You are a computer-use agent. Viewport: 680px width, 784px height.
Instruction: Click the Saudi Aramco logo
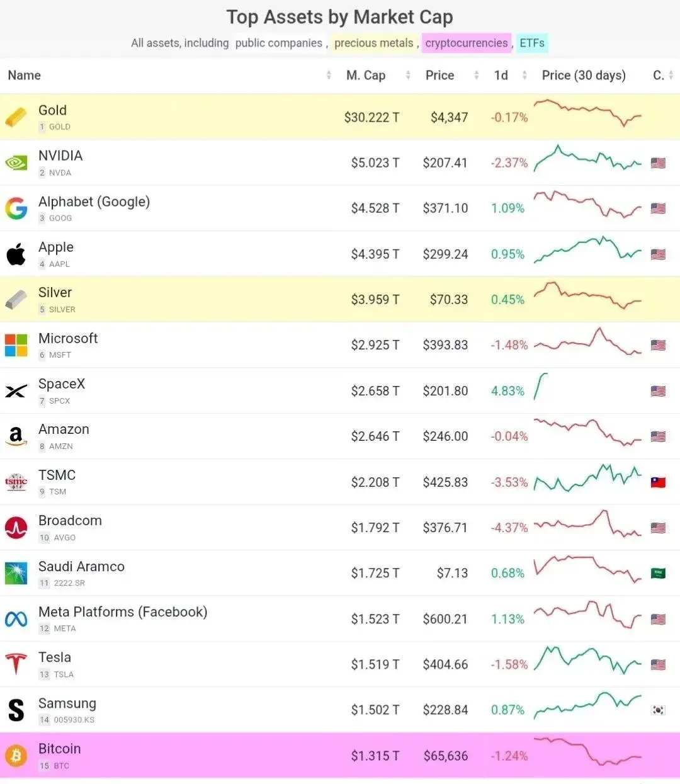pyautogui.click(x=16, y=573)
